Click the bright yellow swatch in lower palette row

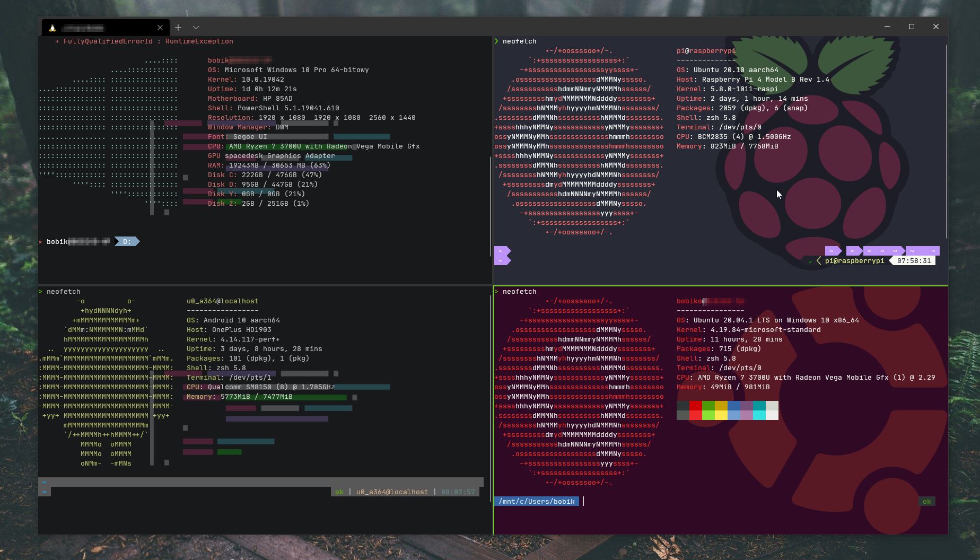click(x=721, y=415)
